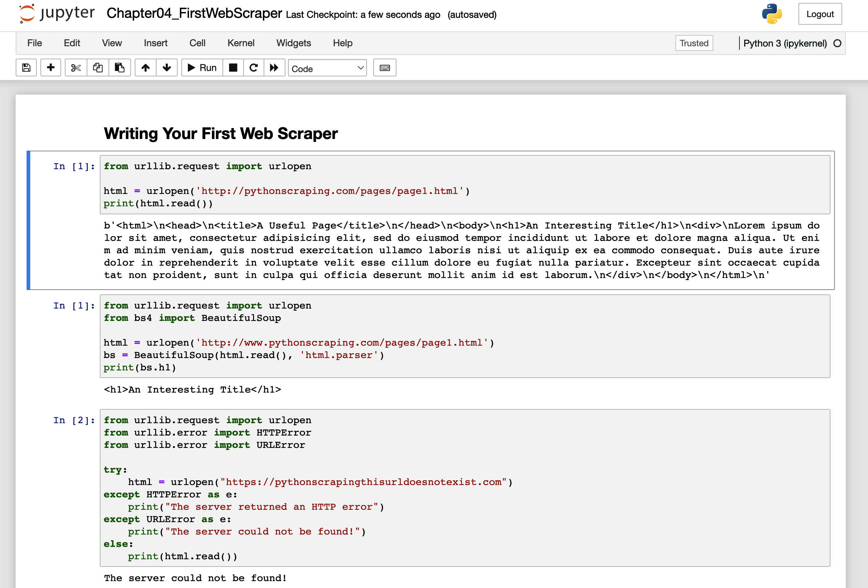Click the Trusted notebook indicator
868x588 pixels.
click(694, 43)
